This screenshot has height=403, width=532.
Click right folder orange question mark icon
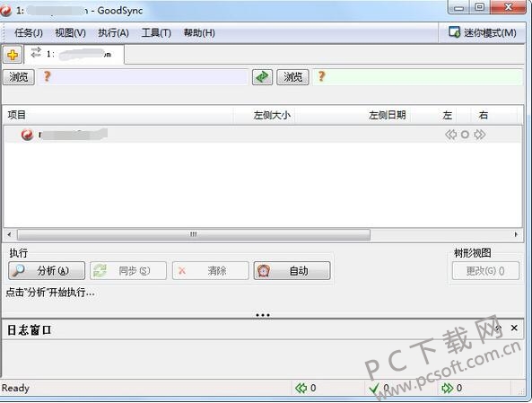coord(321,76)
